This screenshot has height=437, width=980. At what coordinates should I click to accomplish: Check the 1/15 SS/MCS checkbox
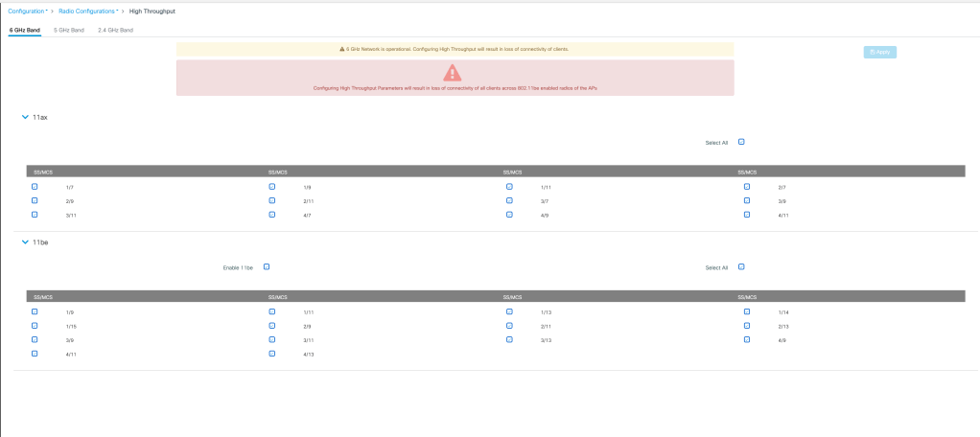point(35,326)
